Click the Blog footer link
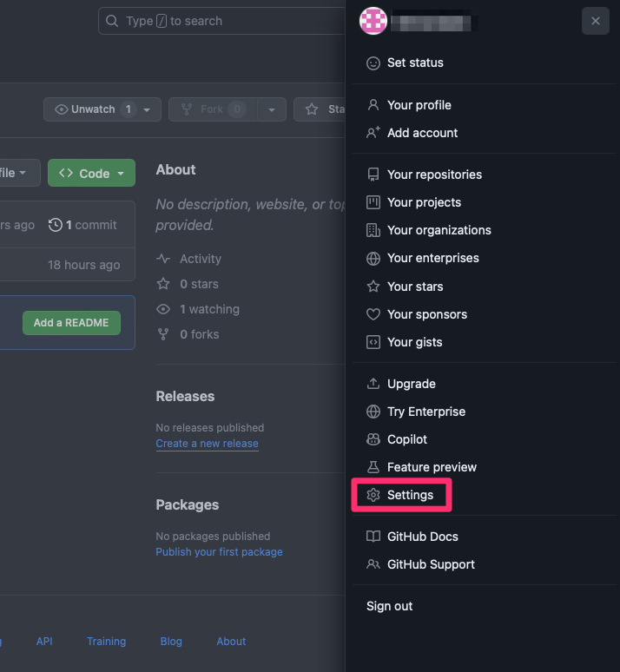This screenshot has width=620, height=672. tap(171, 641)
